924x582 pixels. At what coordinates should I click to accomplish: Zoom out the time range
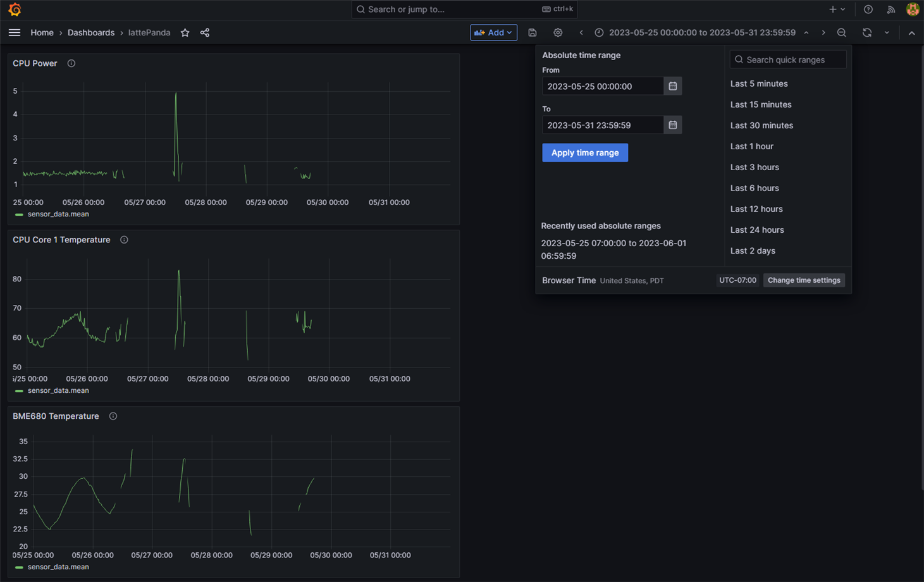[842, 33]
